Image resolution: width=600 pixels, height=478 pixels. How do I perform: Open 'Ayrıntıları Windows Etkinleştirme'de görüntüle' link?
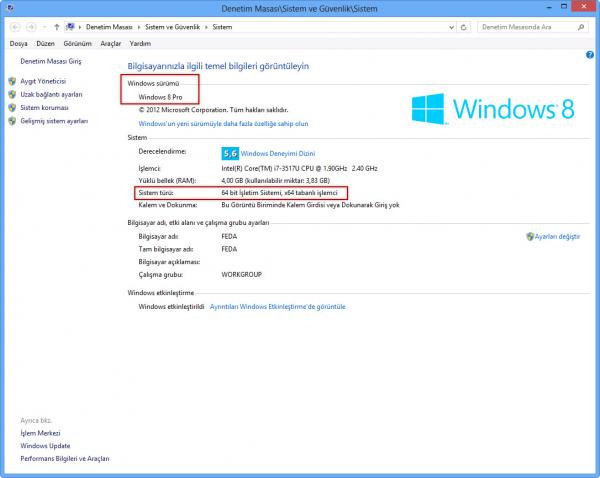coord(278,307)
